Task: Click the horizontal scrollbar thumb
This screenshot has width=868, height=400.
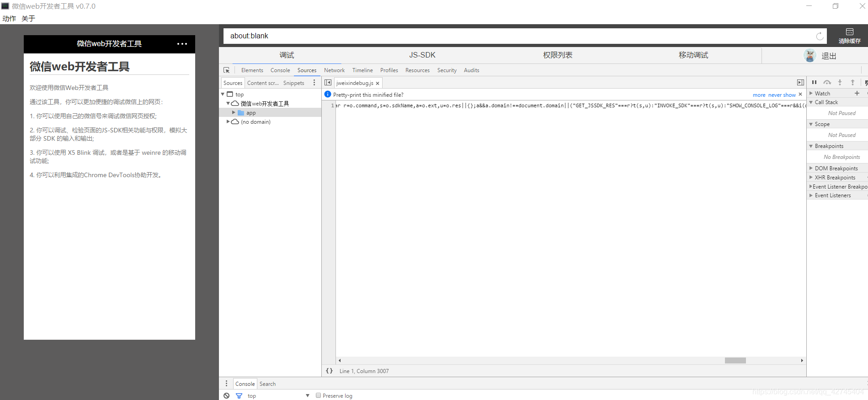Action: tap(735, 360)
